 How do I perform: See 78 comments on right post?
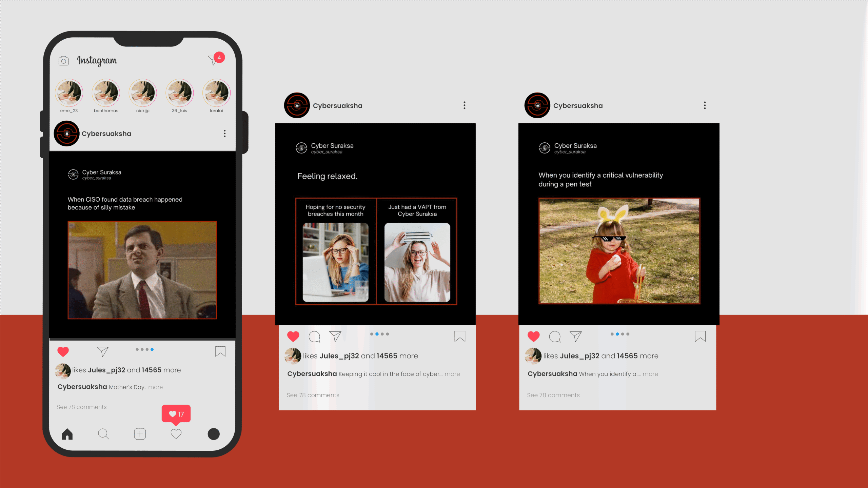(x=553, y=395)
